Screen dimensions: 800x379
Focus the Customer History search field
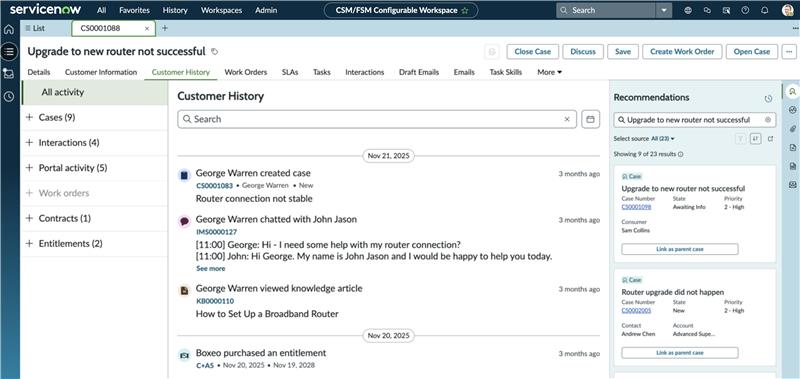pyautogui.click(x=377, y=119)
